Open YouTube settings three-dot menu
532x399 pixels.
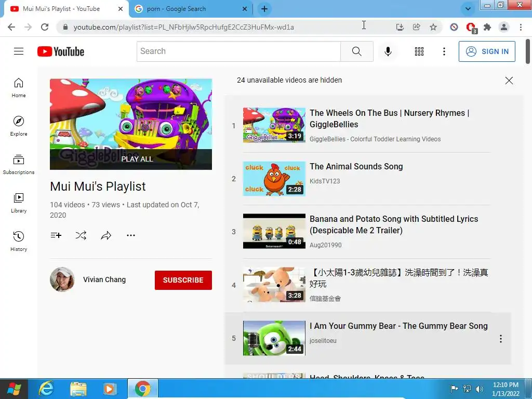(444, 51)
